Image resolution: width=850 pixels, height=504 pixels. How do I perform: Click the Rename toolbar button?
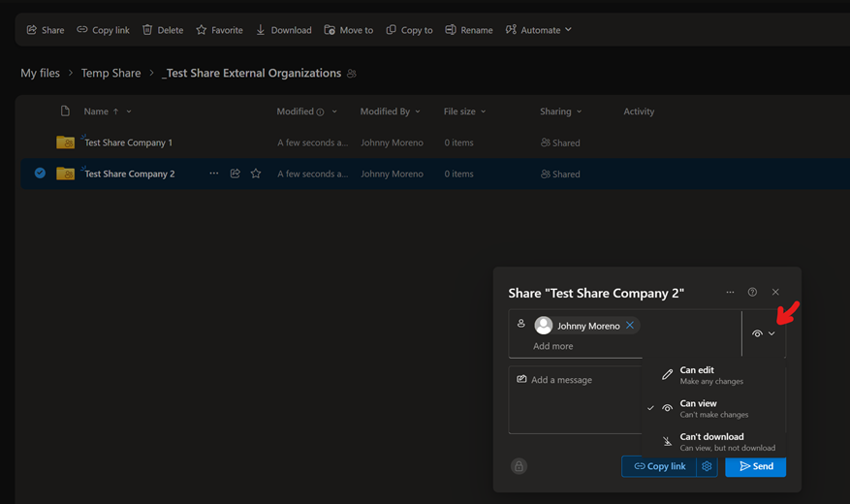(x=469, y=30)
